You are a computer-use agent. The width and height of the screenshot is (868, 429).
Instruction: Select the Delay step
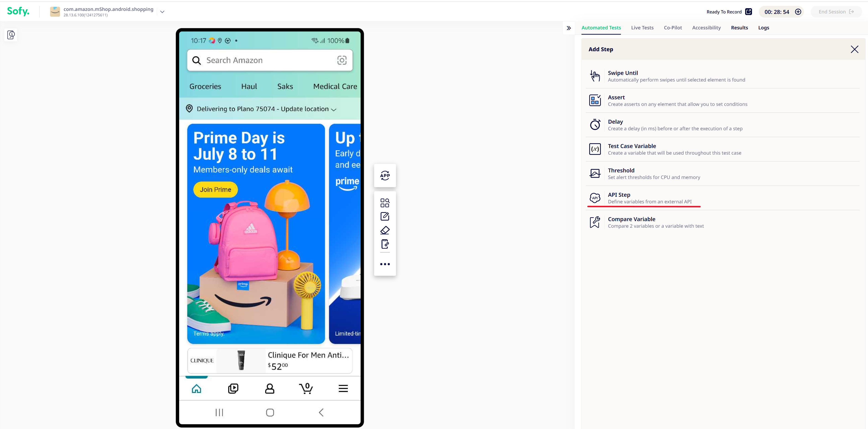(x=722, y=125)
